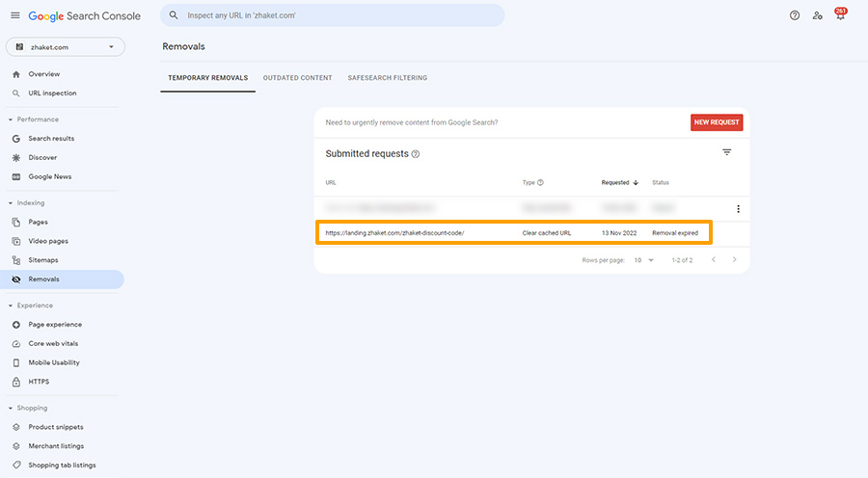868x478 pixels.
Task: Go to the previous page of requests
Action: [x=714, y=259]
